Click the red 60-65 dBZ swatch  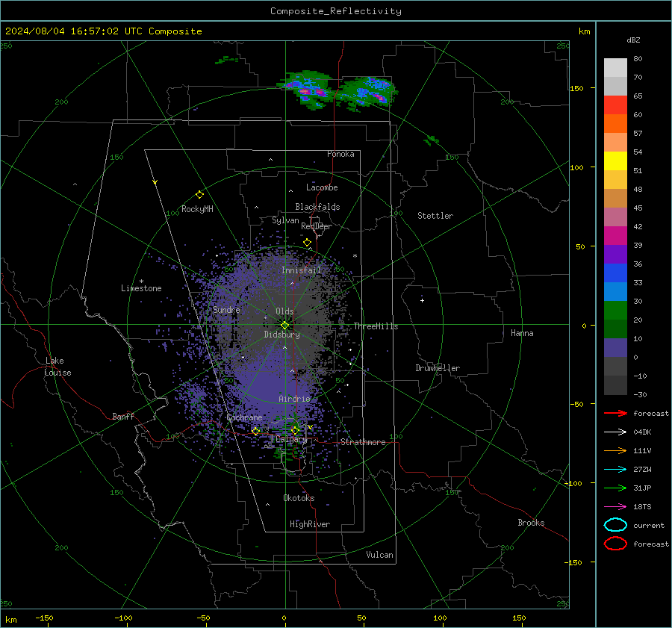[x=615, y=105]
